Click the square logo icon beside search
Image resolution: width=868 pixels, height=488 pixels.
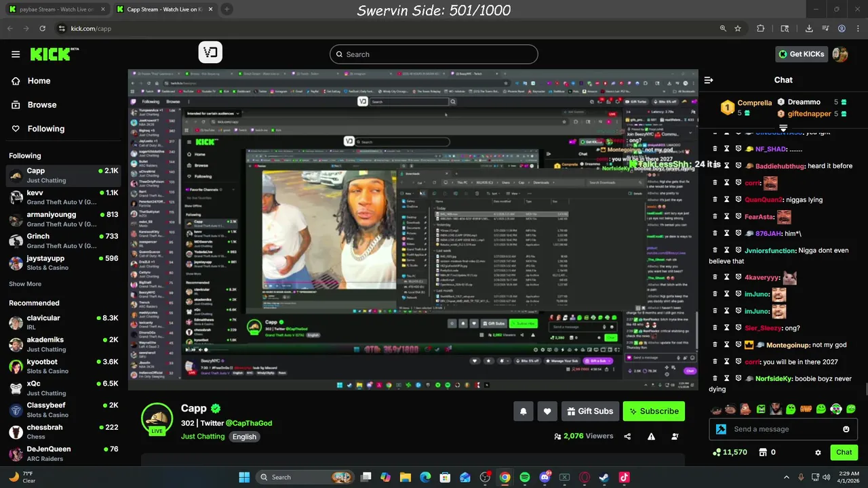(x=210, y=53)
